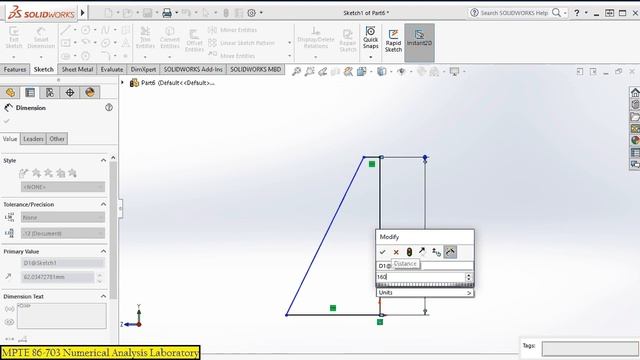Confirm value with Modify checkmark

[382, 252]
